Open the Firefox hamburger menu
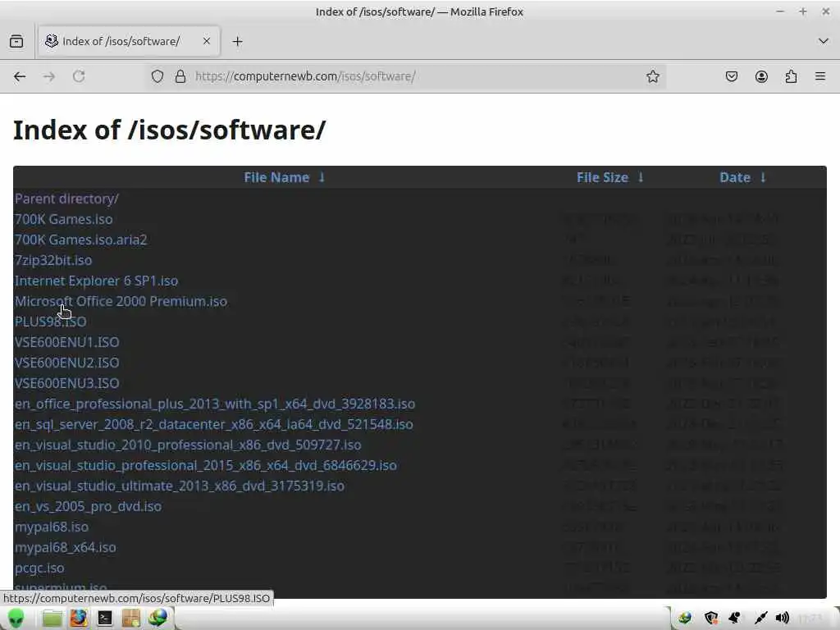 coord(820,76)
